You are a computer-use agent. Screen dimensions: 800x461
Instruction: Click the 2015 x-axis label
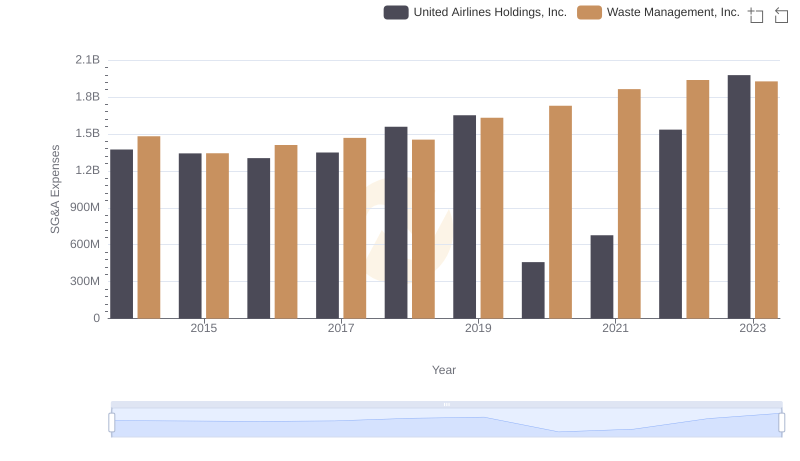pos(204,328)
